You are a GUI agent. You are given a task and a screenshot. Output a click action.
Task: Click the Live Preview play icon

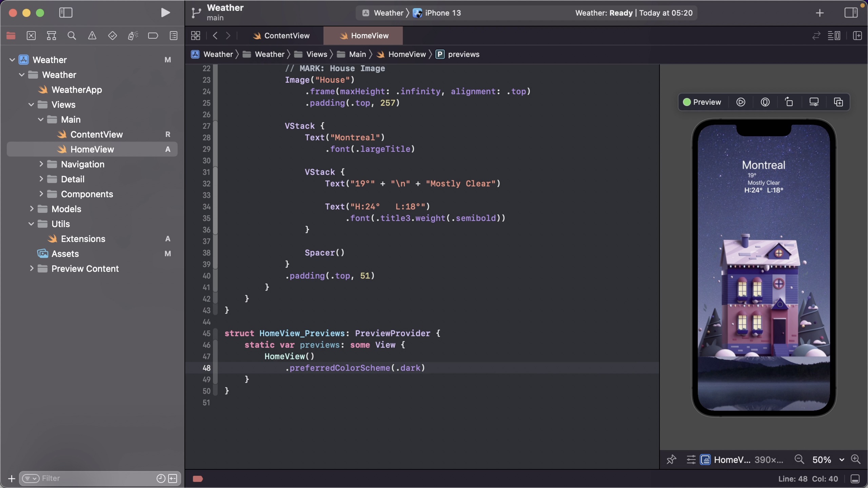pyautogui.click(x=741, y=102)
